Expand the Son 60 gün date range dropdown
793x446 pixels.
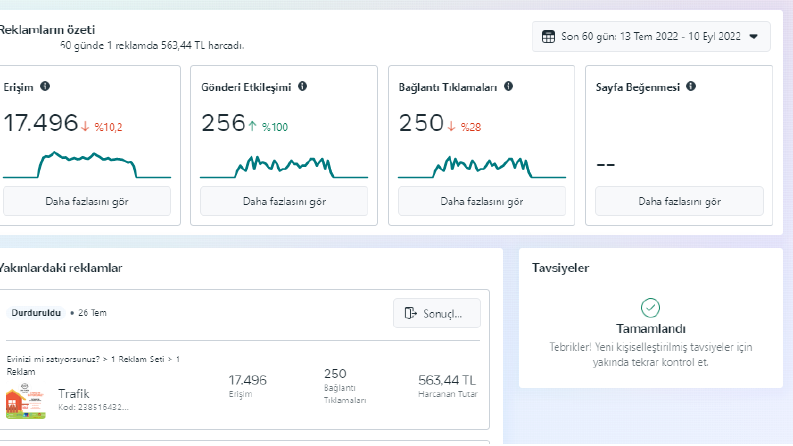pos(651,36)
